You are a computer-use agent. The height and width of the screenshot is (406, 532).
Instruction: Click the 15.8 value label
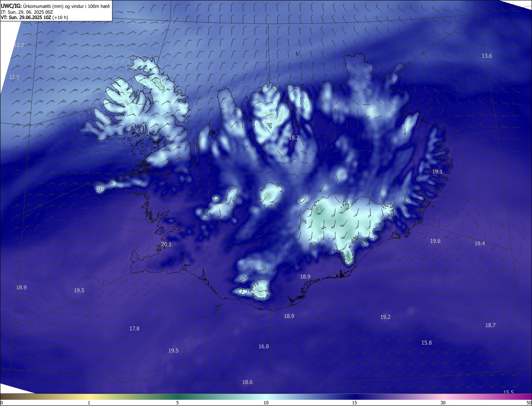[426, 342]
